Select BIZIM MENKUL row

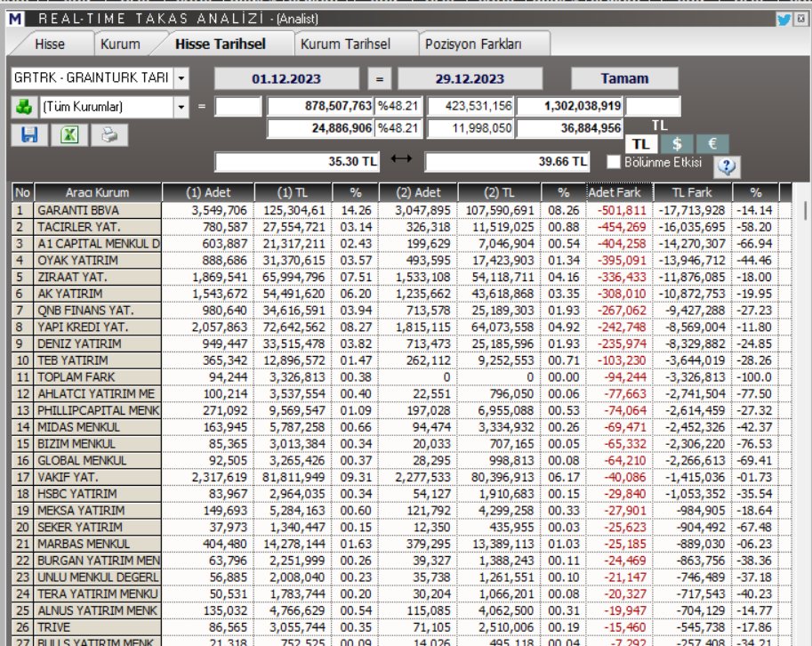[401, 444]
